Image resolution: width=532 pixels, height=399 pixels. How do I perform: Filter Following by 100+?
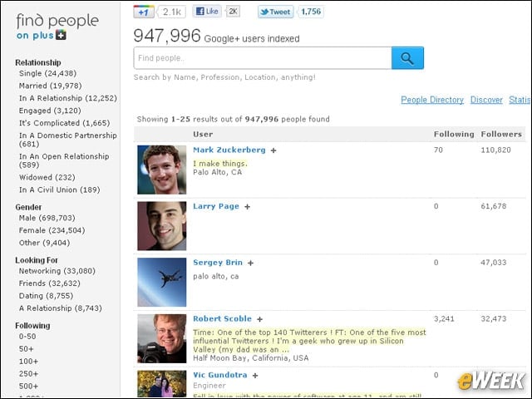click(x=29, y=362)
